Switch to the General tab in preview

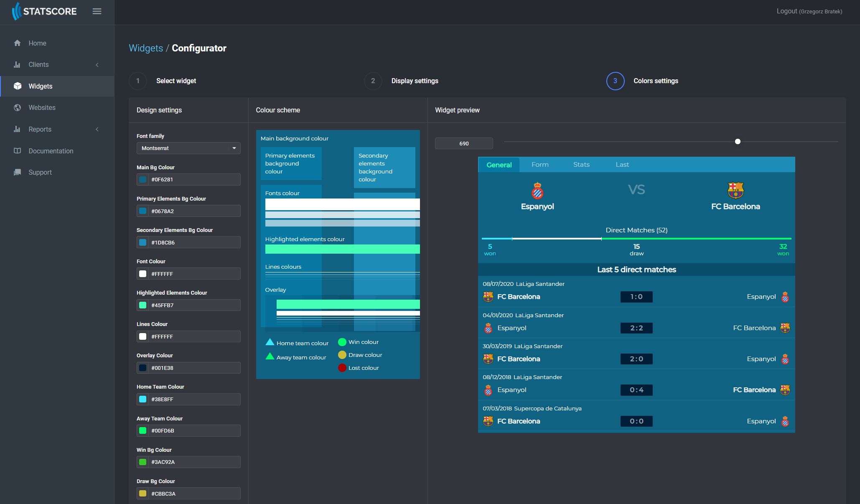[499, 165]
